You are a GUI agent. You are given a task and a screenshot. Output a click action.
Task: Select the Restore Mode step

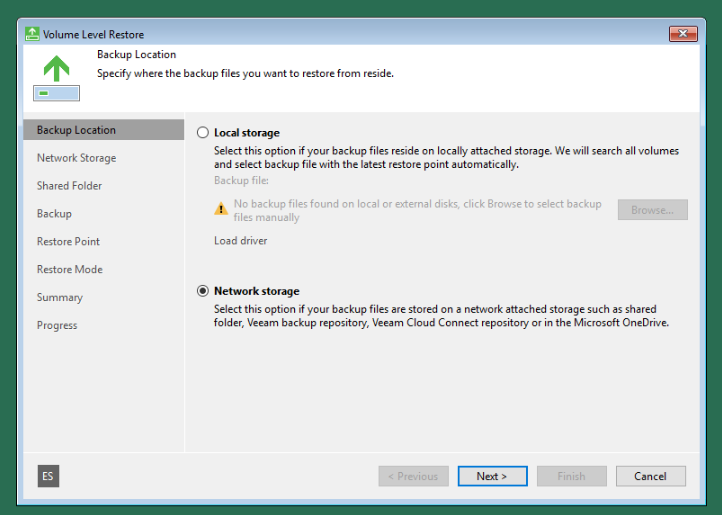[x=69, y=270]
